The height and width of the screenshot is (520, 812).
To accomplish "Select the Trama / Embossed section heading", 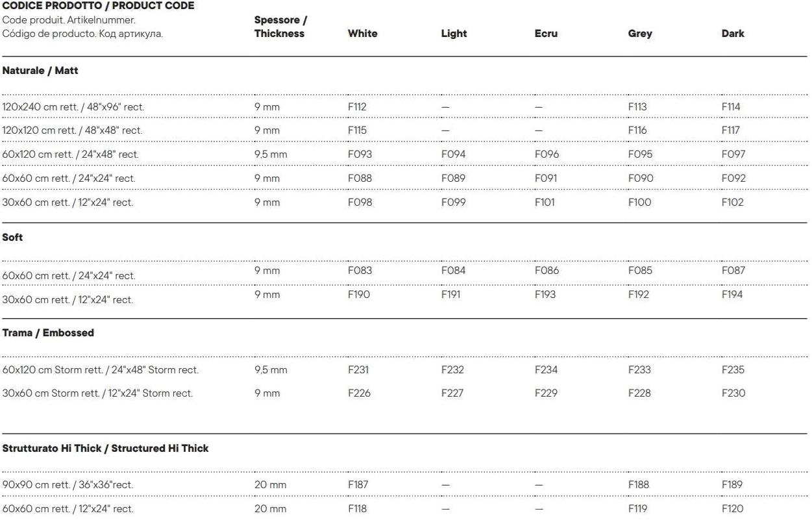I will (x=48, y=333).
